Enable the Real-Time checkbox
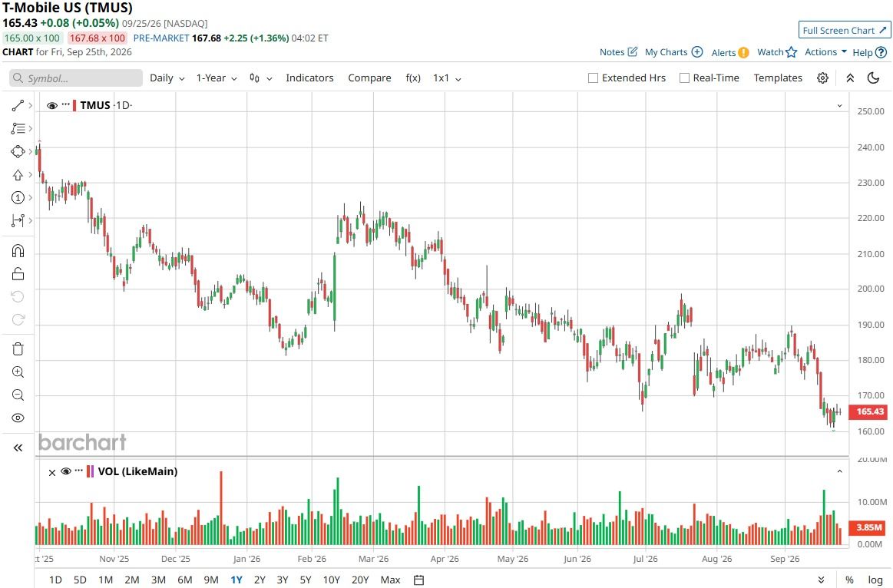Viewport: 893px width, 588px height. tap(685, 78)
